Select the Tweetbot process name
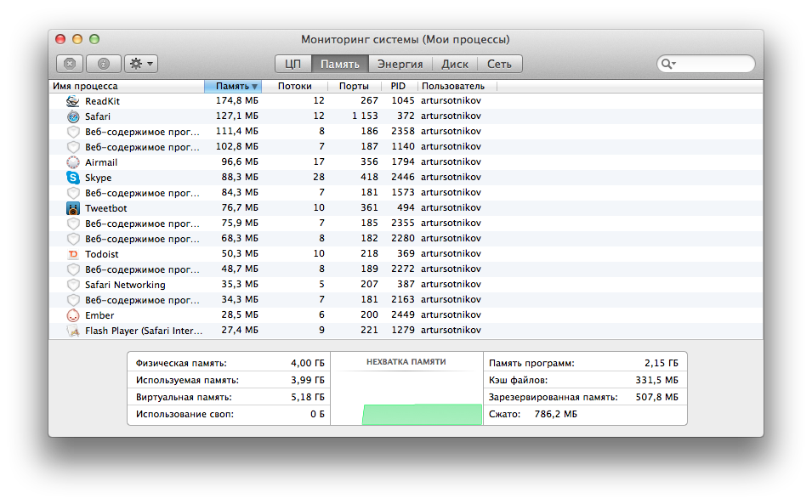The image size is (812, 504). click(x=106, y=208)
